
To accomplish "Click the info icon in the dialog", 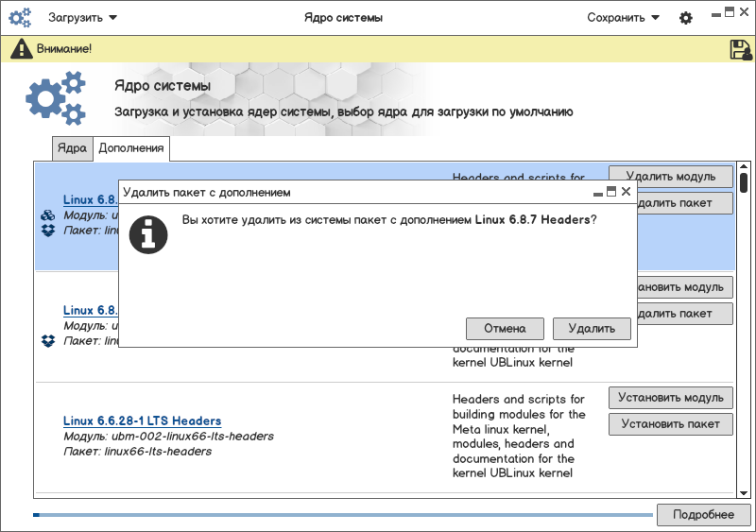I will 148,235.
